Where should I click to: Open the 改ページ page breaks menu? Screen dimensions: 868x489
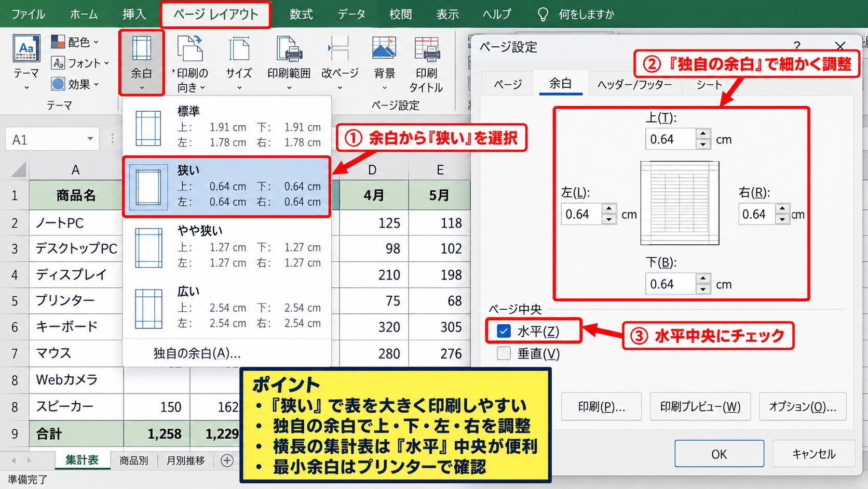340,63
